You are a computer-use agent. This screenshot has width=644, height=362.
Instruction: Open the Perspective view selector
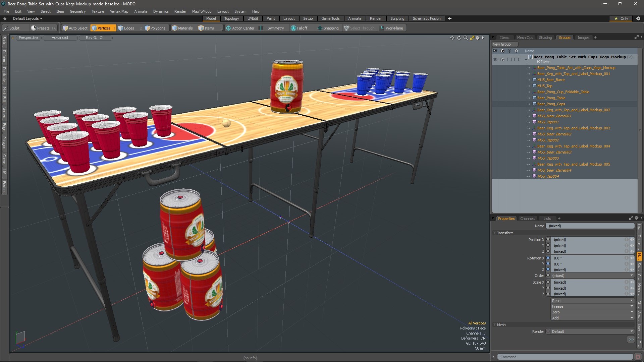coord(28,38)
